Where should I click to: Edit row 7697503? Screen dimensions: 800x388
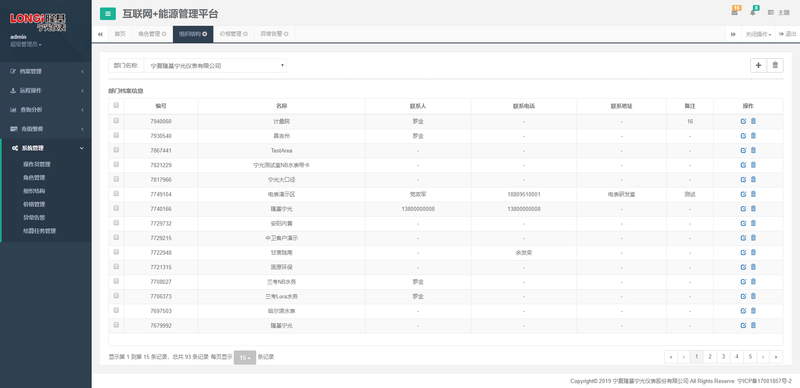[x=743, y=311]
